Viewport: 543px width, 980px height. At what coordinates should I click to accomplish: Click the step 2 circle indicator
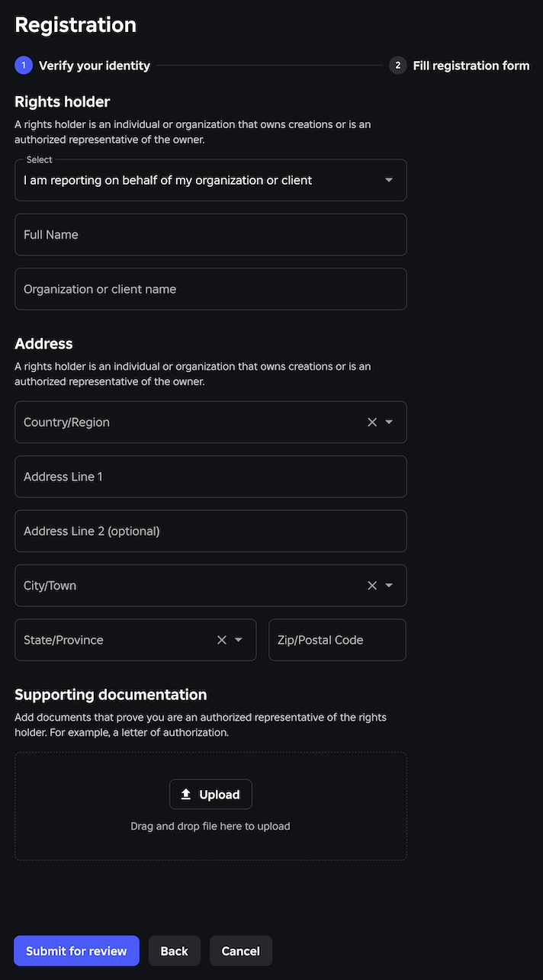[x=397, y=65]
